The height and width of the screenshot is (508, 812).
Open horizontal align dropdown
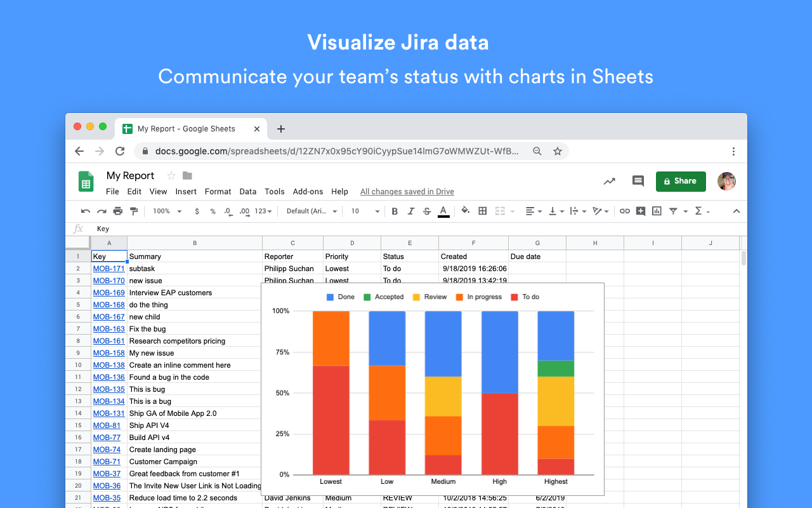point(534,211)
